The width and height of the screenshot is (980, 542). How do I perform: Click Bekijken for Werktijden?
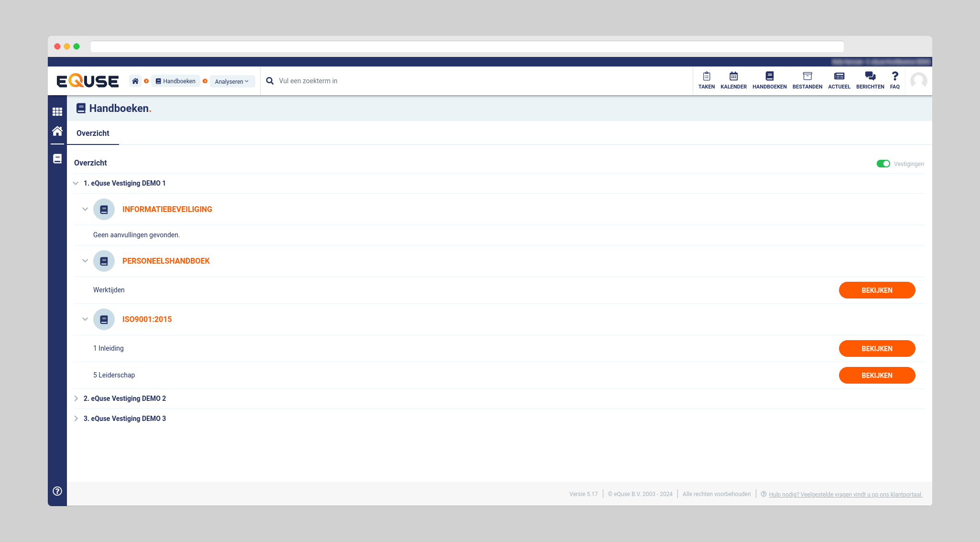877,290
